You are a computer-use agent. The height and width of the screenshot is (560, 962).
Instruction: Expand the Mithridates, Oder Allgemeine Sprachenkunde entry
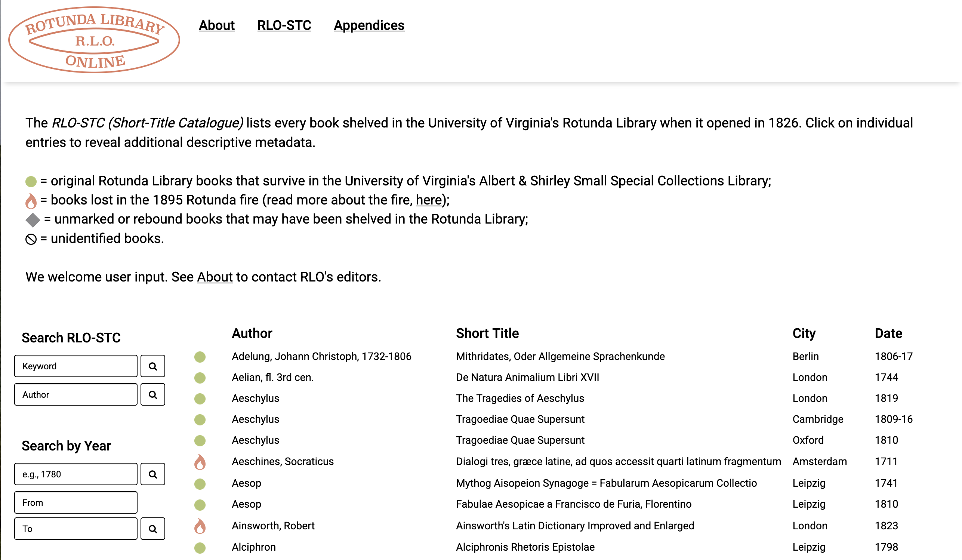point(560,356)
